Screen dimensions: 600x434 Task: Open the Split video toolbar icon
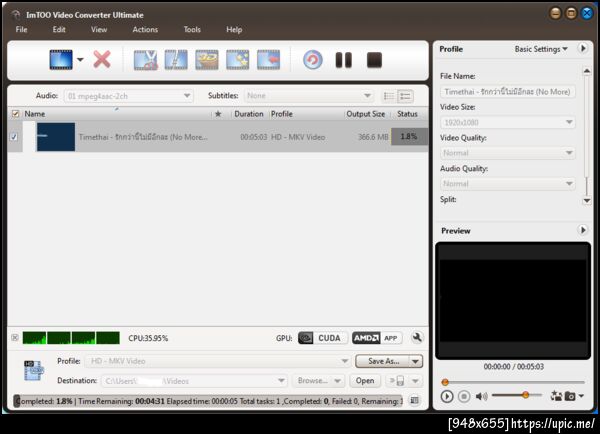pyautogui.click(x=176, y=60)
